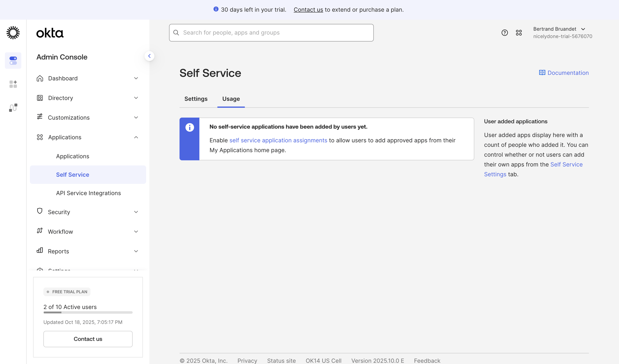The width and height of the screenshot is (619, 364).
Task: Click the User added applications heading
Action: [515, 121]
